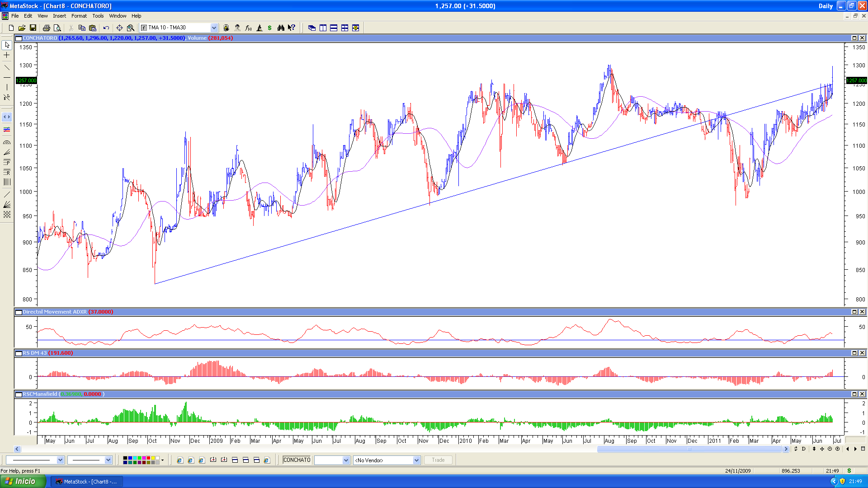The width and height of the screenshot is (868, 488).
Task: Click the Save chart icon
Action: [33, 28]
